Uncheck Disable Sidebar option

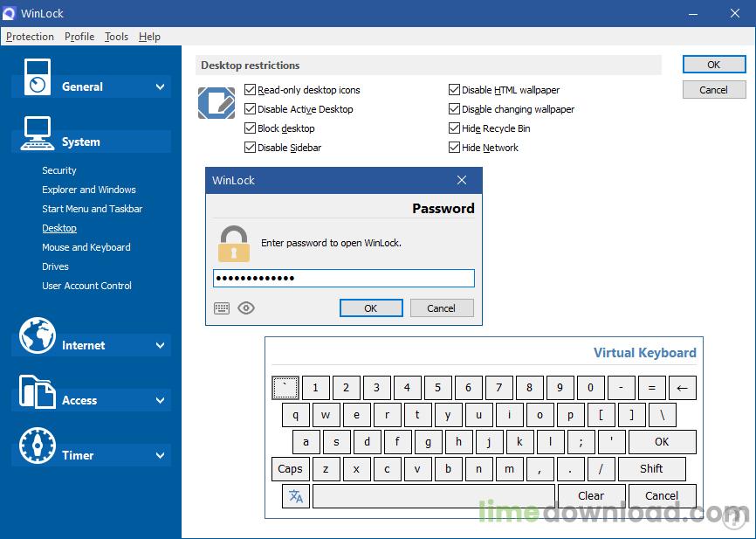[x=250, y=148]
